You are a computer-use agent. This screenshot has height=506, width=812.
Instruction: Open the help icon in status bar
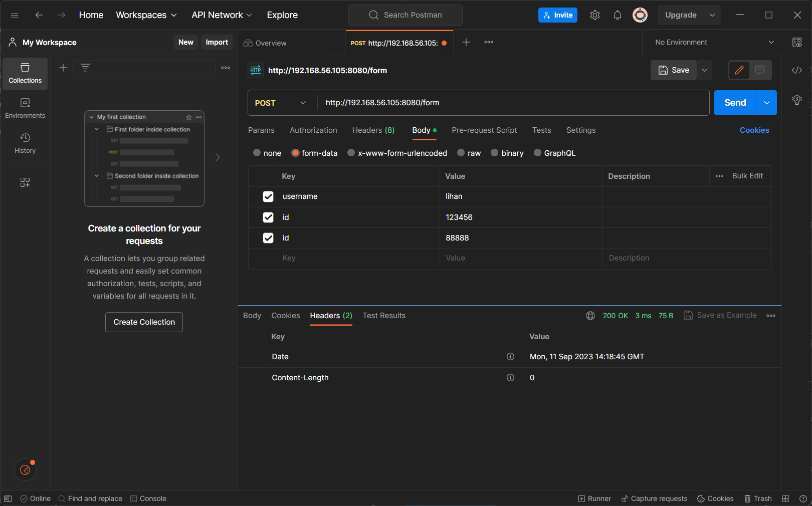[x=803, y=498]
